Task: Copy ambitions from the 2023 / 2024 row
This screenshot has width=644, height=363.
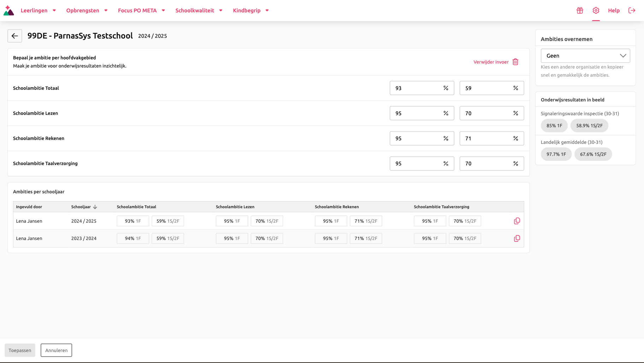Action: [x=517, y=238]
